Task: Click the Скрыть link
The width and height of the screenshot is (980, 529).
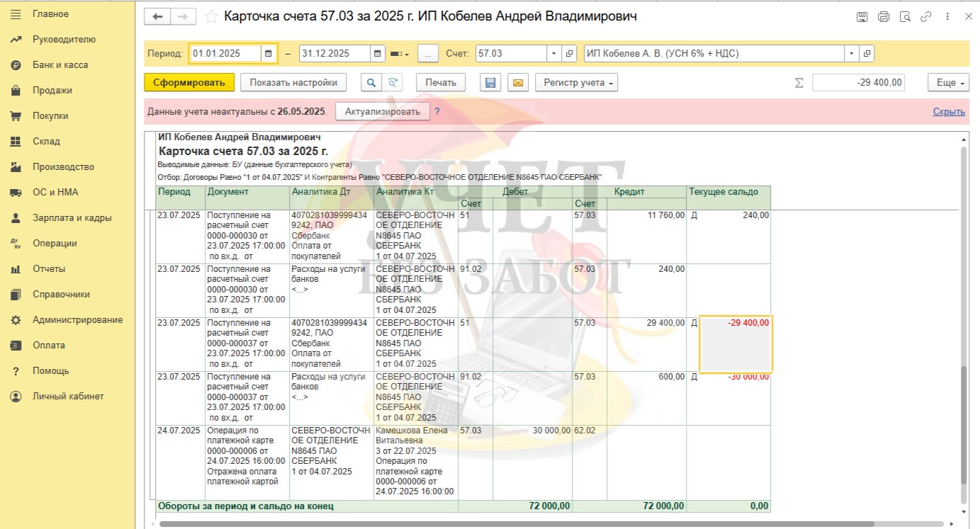Action: (949, 111)
